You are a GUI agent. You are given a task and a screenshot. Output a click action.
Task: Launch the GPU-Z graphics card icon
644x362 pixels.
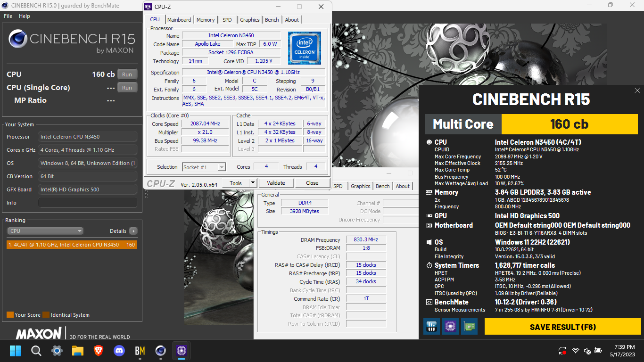coord(469,326)
